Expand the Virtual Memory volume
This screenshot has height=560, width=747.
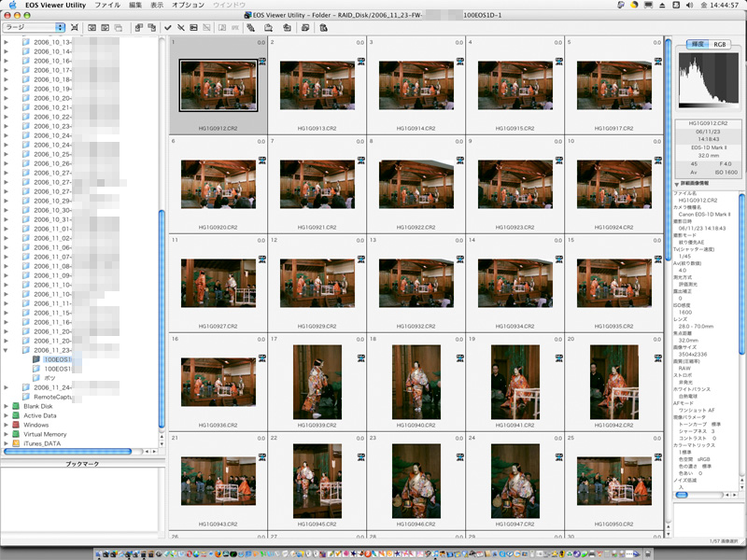pos(6,434)
